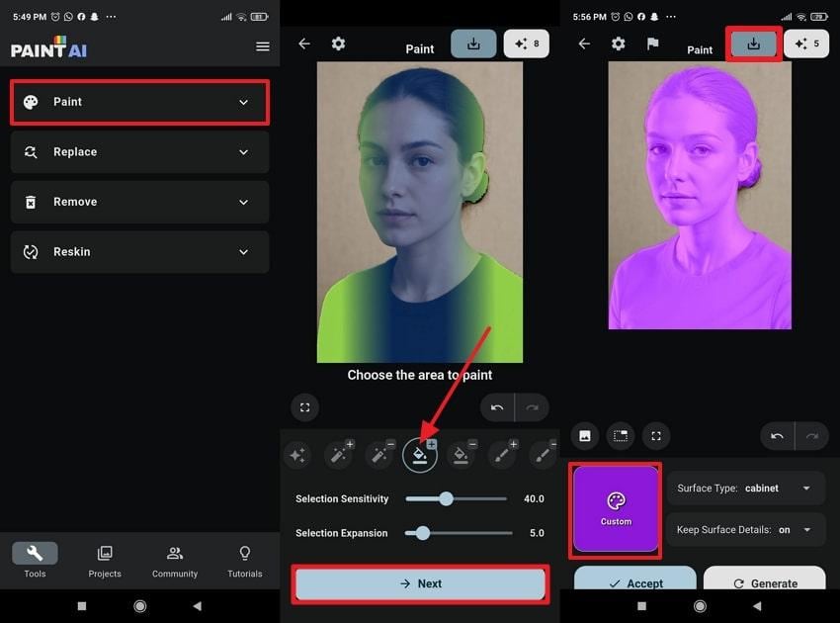Select the fill bucket subtract tool
This screenshot has height=623, width=840.
462,454
